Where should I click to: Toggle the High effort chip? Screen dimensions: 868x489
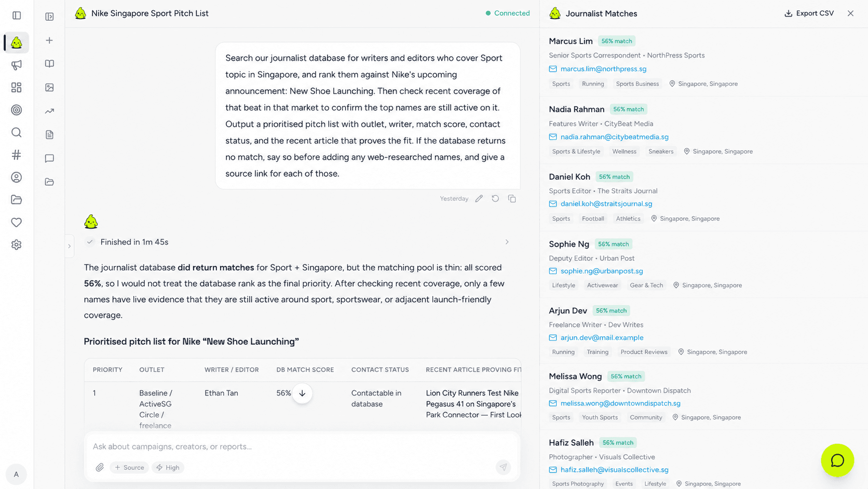[168, 468]
